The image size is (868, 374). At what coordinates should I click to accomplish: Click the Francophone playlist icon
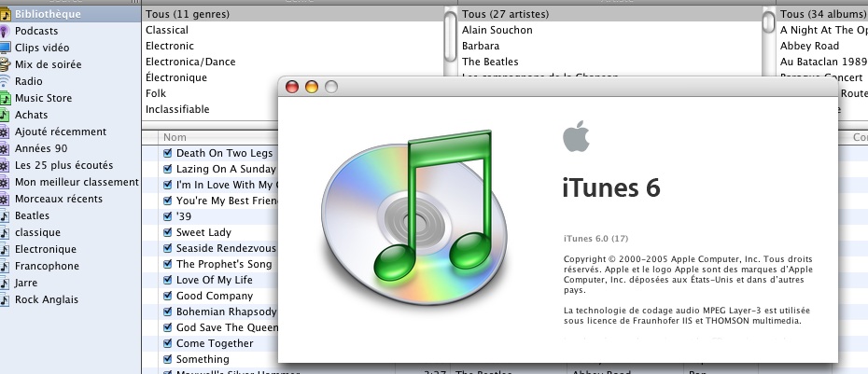coord(5,266)
